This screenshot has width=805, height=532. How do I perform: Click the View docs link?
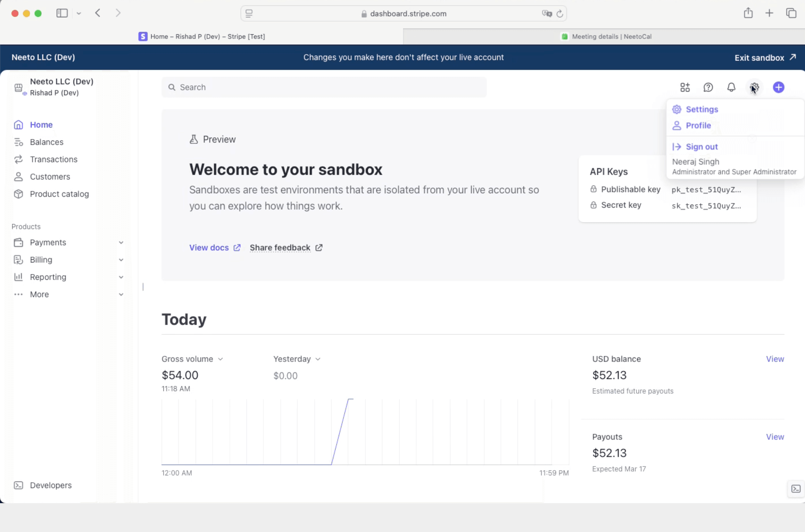[x=215, y=248]
